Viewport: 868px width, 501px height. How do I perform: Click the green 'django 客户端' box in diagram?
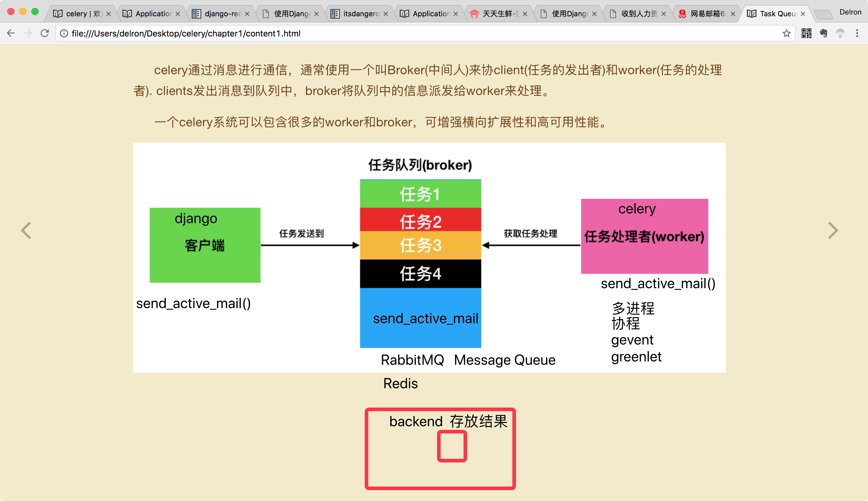[x=205, y=245]
